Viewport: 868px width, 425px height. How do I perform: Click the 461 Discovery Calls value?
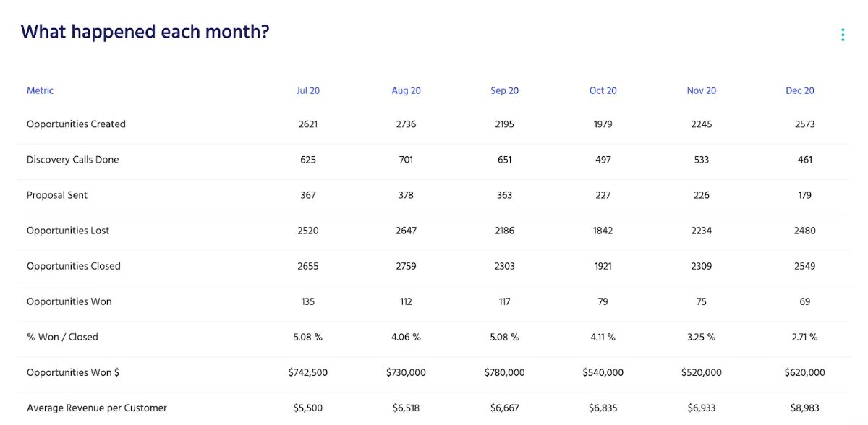(x=805, y=160)
